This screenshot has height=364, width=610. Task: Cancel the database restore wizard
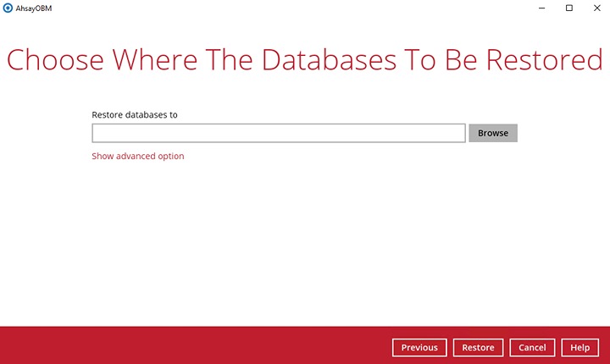click(532, 347)
